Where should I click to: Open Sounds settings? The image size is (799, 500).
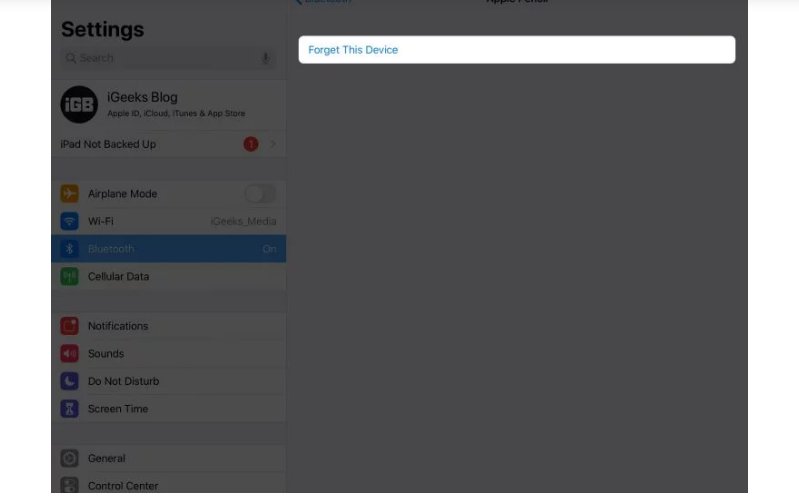pos(169,353)
